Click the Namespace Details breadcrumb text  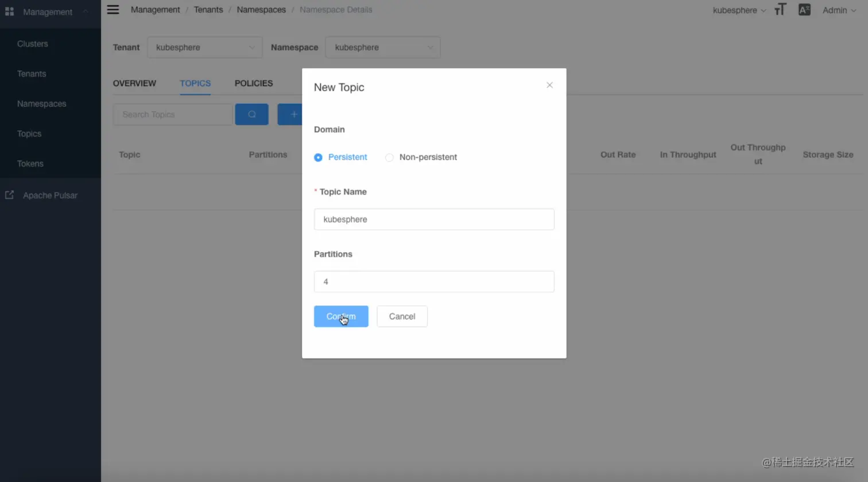[x=336, y=10]
